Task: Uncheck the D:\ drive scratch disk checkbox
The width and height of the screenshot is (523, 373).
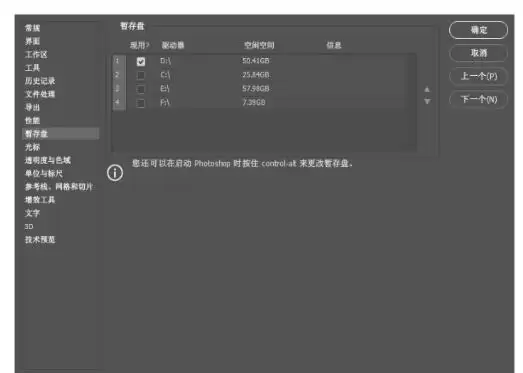Action: [x=141, y=61]
